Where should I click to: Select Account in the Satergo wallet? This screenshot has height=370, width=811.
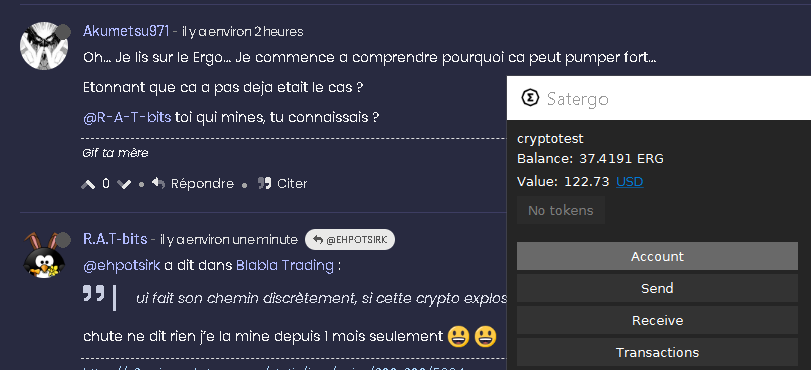pyautogui.click(x=657, y=256)
